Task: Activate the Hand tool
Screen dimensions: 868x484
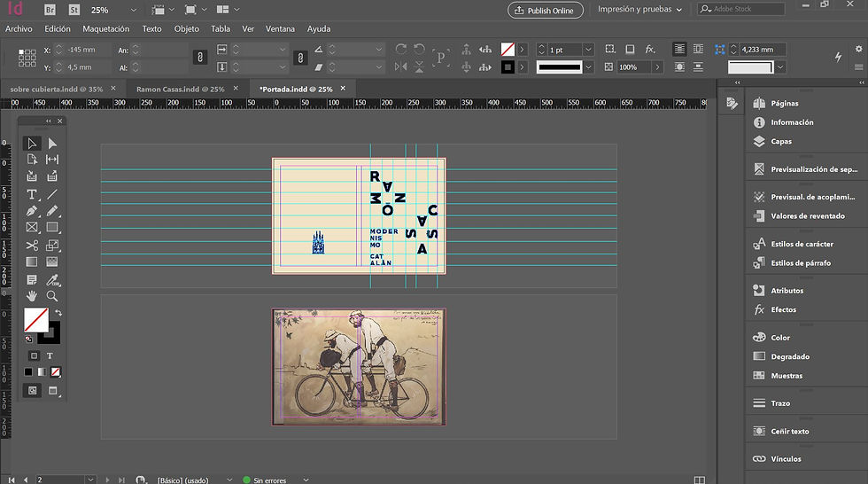Action: pyautogui.click(x=32, y=296)
